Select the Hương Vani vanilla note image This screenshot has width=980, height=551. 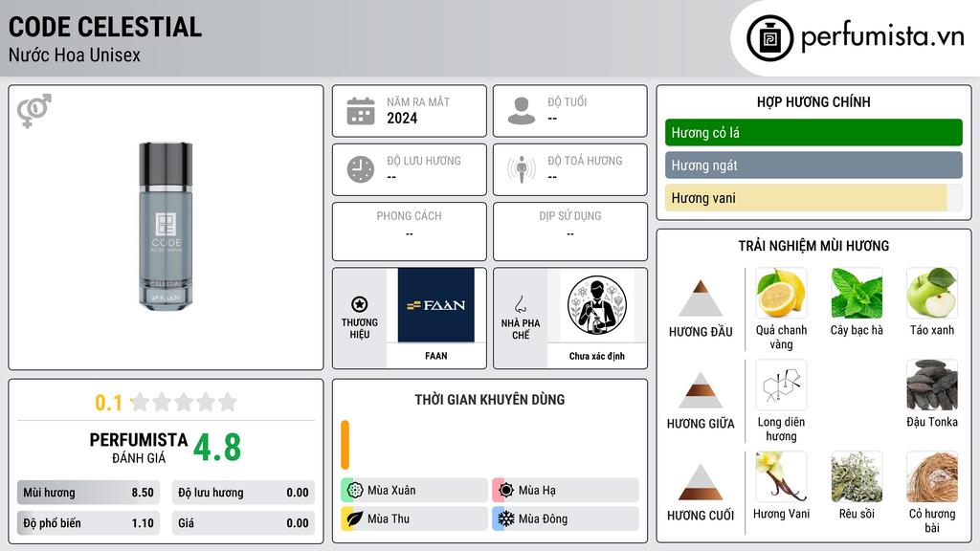pyautogui.click(x=781, y=476)
